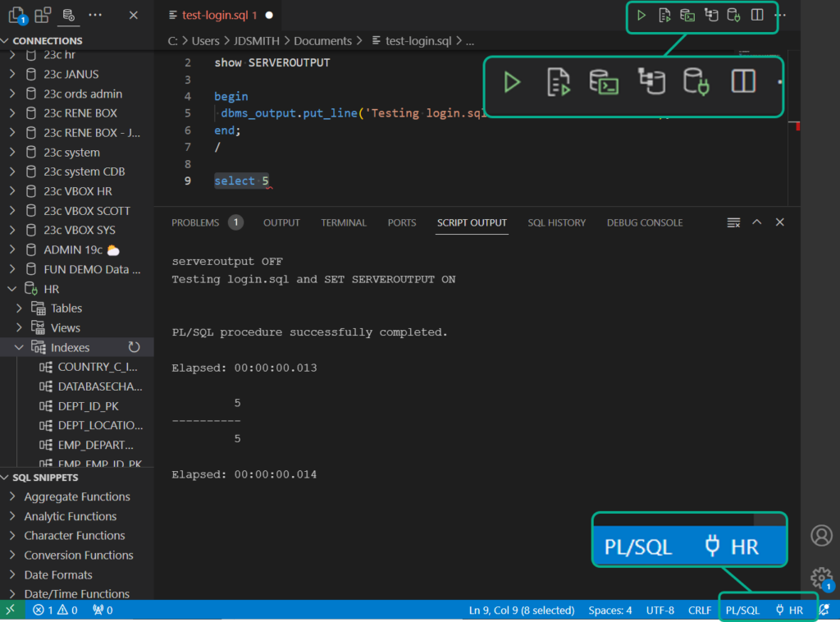
Task: Maximize the bottom panel with the chevron
Action: pos(757,222)
